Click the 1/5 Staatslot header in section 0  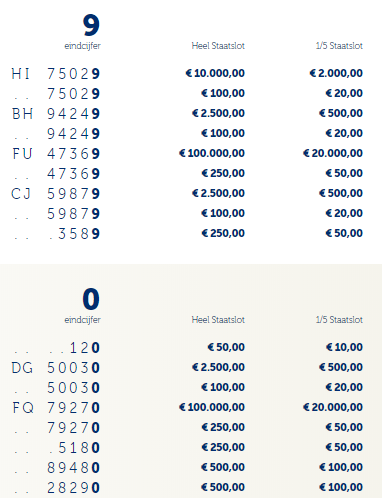coord(339,320)
